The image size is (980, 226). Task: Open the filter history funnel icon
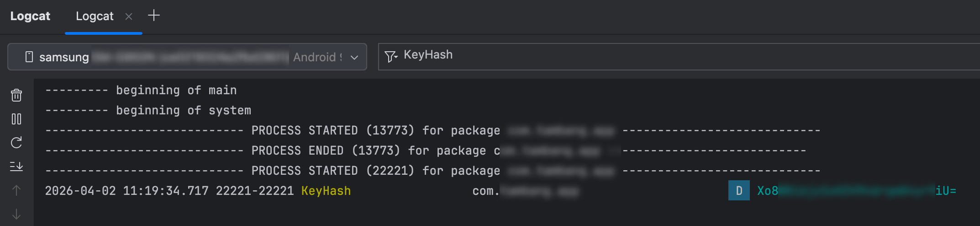[x=391, y=56]
